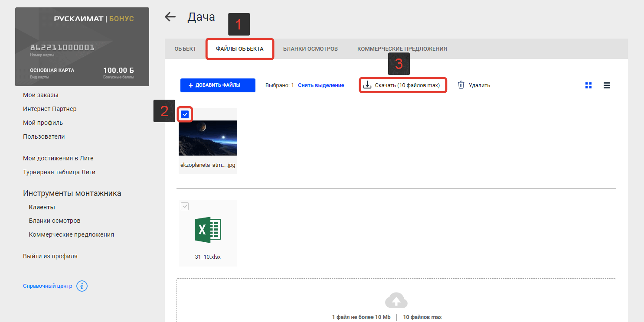
Task: Open the Файлы объекта tab
Action: coord(240,49)
